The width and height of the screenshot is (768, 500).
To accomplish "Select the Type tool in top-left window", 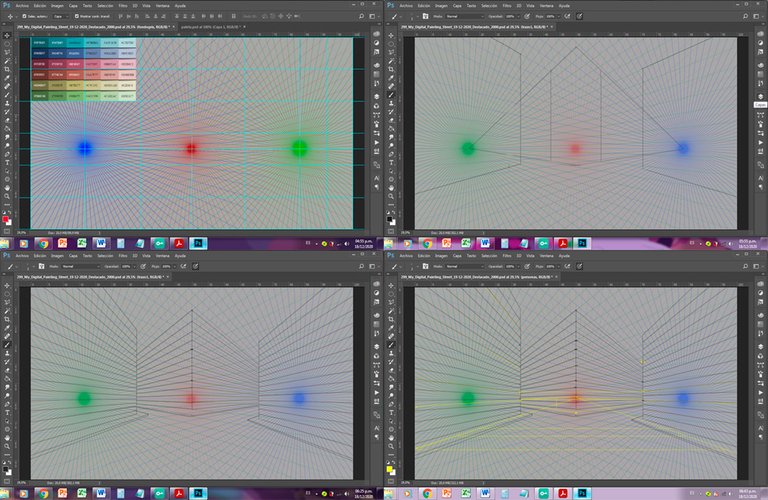I will pyautogui.click(x=7, y=162).
